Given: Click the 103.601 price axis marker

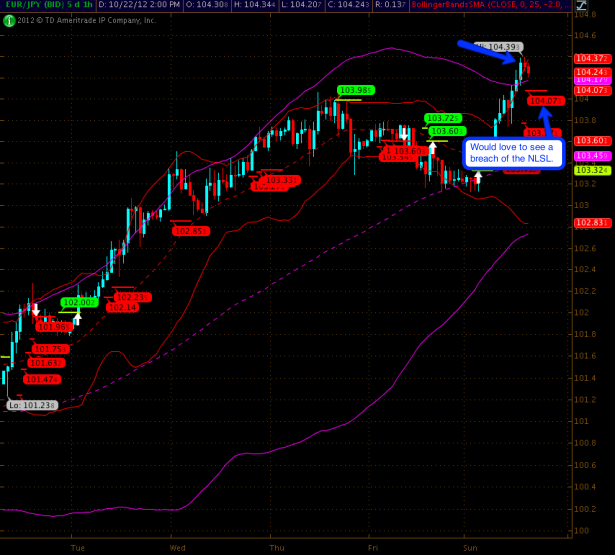Looking at the screenshot, I should 593,141.
